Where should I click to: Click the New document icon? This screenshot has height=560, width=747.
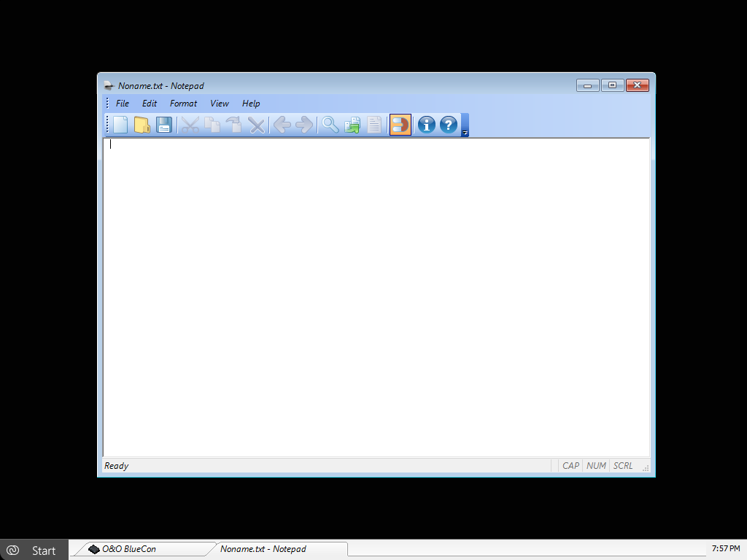pos(120,125)
